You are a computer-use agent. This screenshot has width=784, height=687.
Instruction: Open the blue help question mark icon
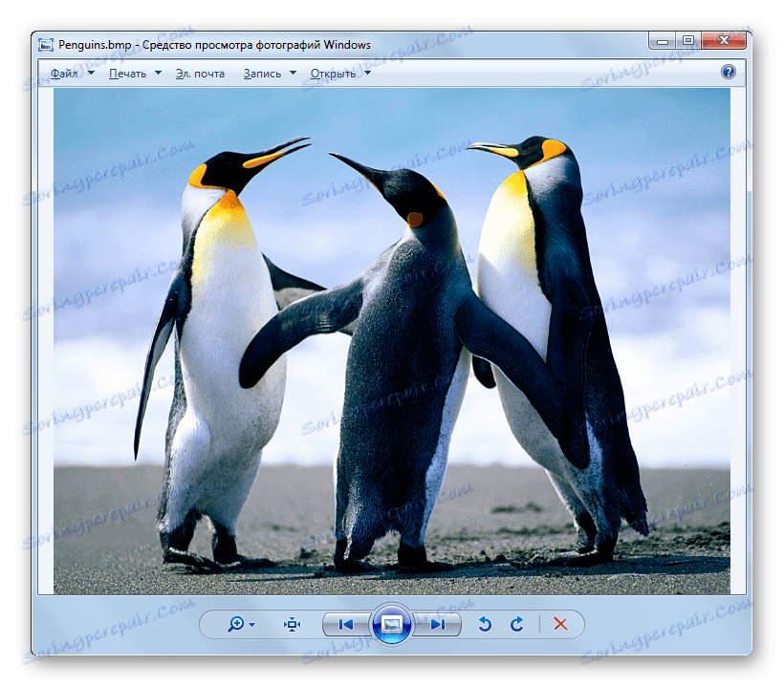click(x=728, y=72)
